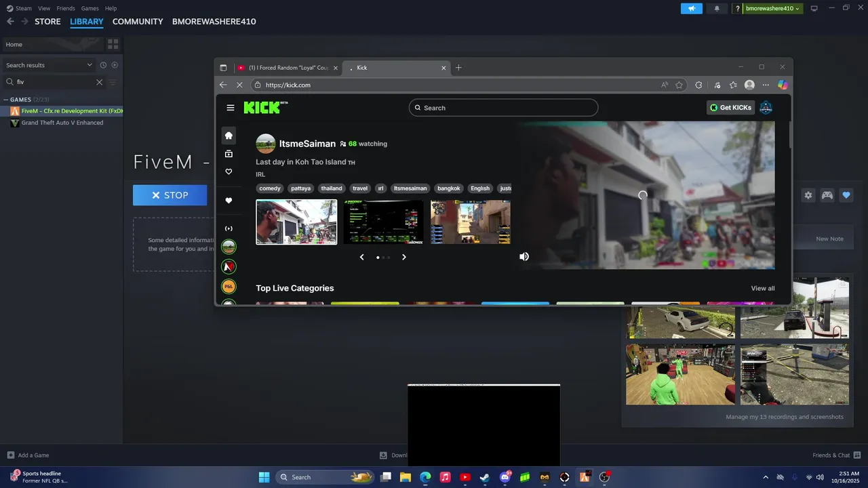Switch to the YouTube browser tab

(x=287, y=68)
